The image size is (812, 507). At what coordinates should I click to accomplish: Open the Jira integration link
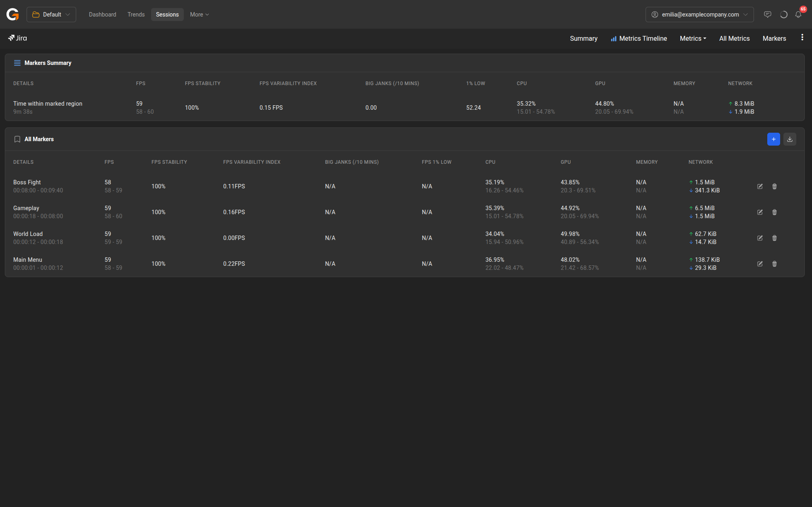(17, 38)
